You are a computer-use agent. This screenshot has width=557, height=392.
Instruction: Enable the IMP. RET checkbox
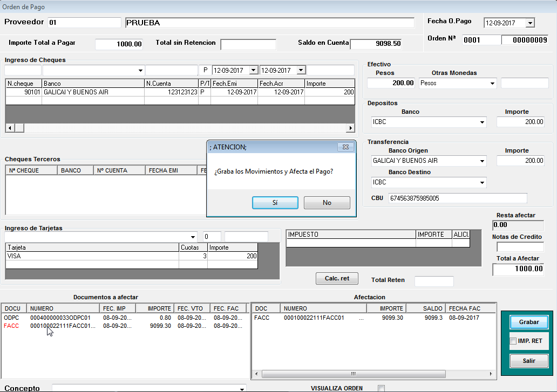[513, 341]
